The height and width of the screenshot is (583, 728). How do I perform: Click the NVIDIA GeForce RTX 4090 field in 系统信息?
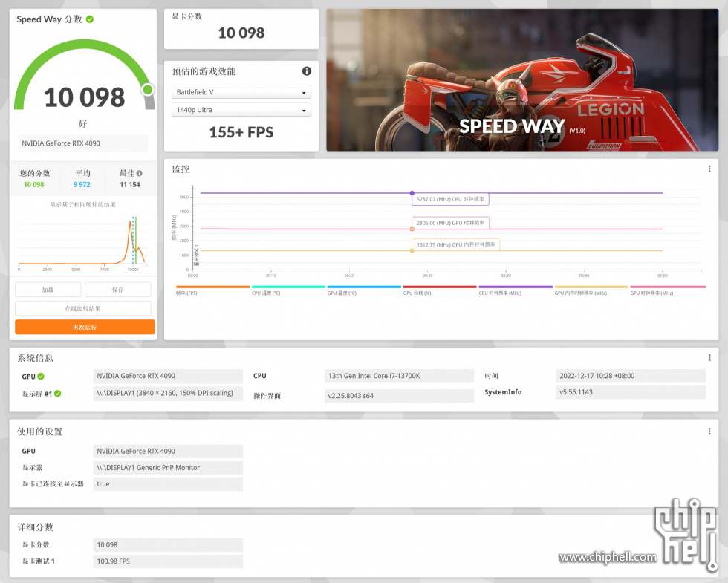(x=168, y=376)
